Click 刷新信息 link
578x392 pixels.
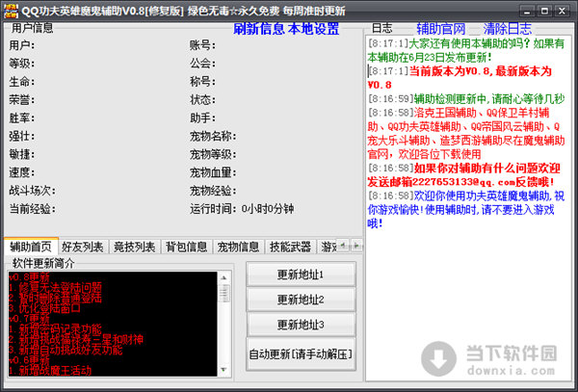tap(259, 29)
